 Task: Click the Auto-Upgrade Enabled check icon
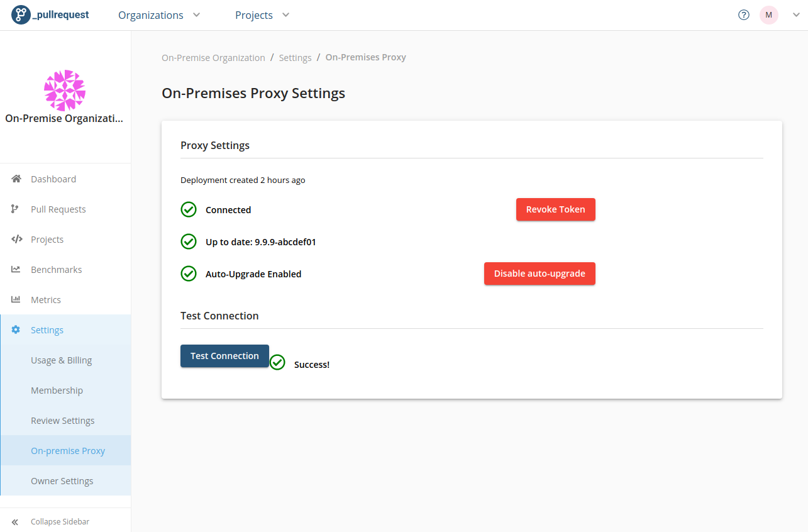click(189, 274)
